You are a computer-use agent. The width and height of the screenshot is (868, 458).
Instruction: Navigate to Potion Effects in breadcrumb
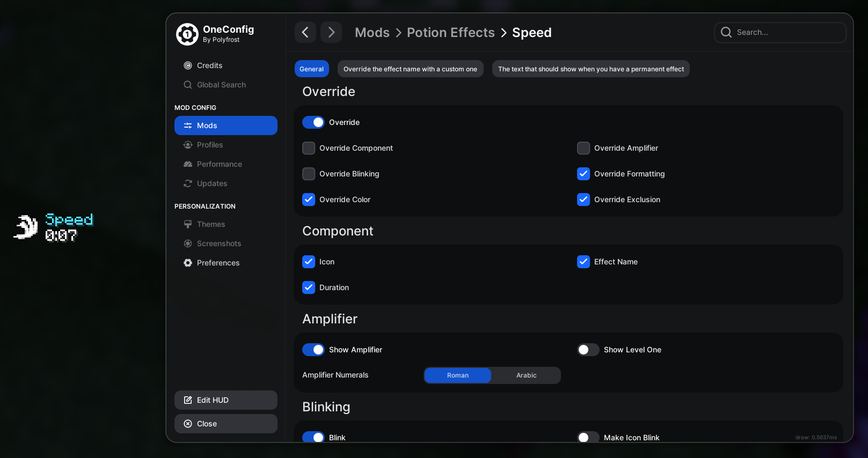[x=451, y=33]
